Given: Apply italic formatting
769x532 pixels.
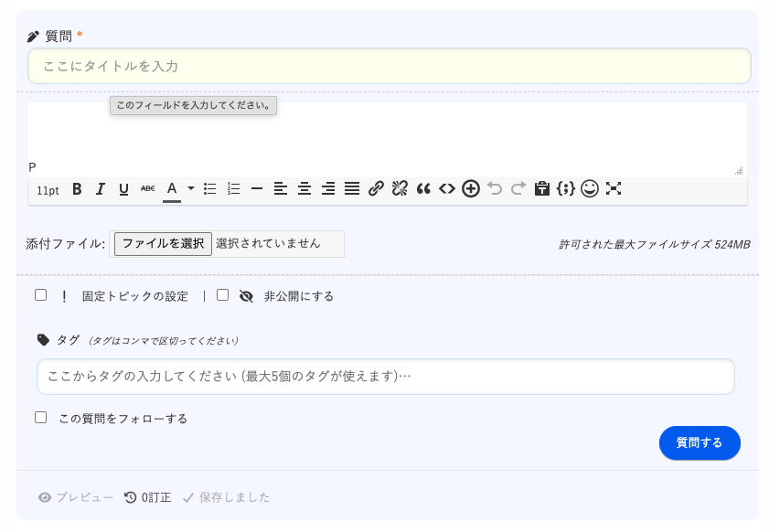Looking at the screenshot, I should [101, 189].
